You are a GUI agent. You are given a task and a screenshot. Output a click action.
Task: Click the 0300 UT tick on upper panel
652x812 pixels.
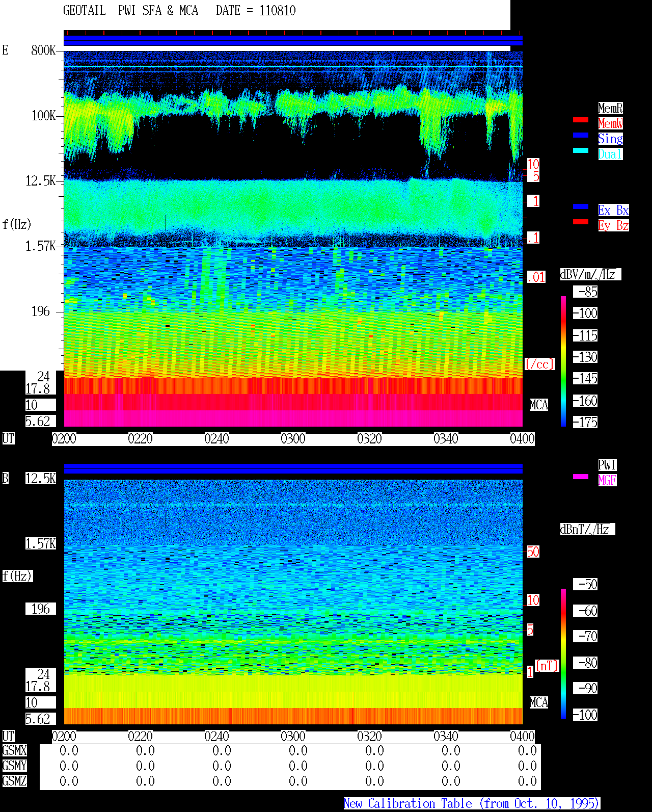(293, 439)
